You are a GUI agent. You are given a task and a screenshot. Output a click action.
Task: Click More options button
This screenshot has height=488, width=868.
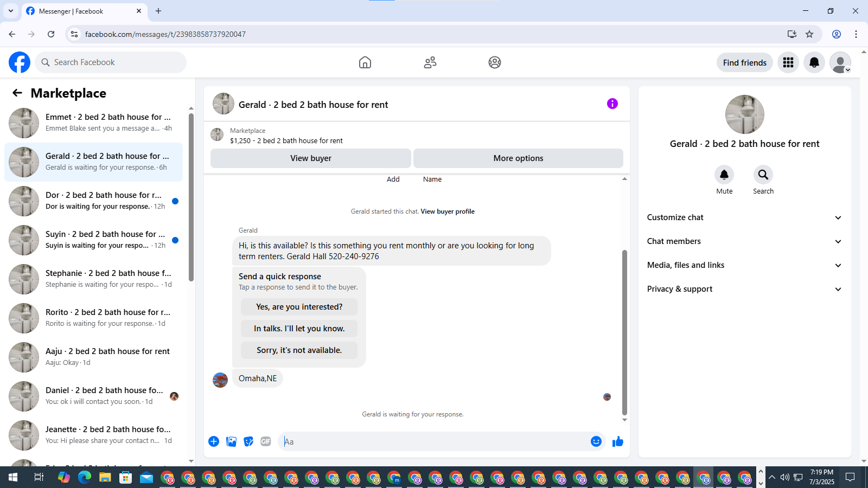518,158
